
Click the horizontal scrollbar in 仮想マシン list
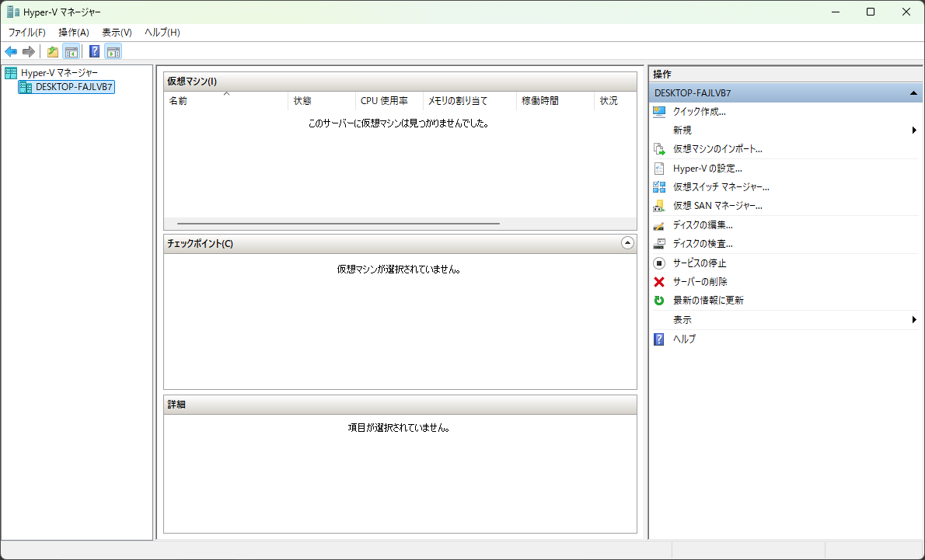click(338, 224)
